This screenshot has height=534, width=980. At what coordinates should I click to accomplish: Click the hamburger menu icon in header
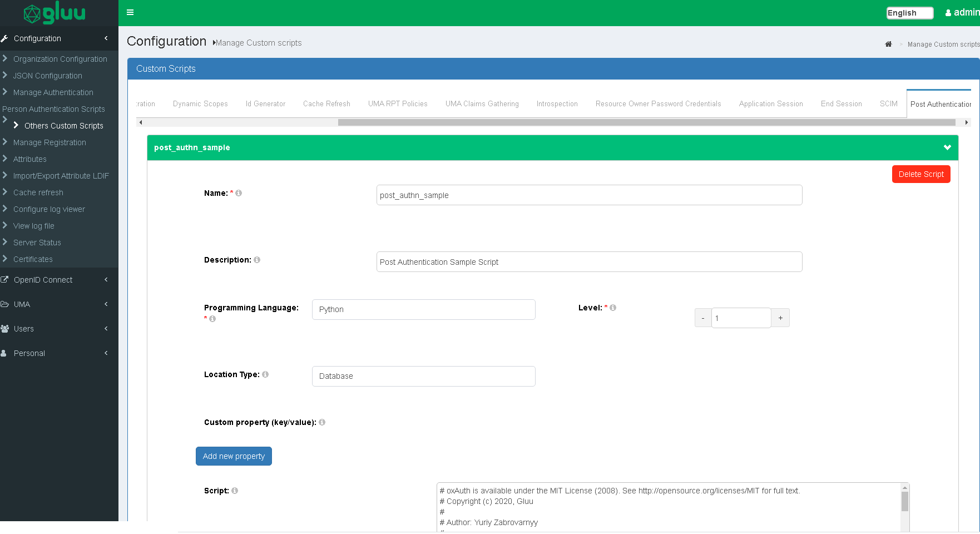pyautogui.click(x=130, y=12)
